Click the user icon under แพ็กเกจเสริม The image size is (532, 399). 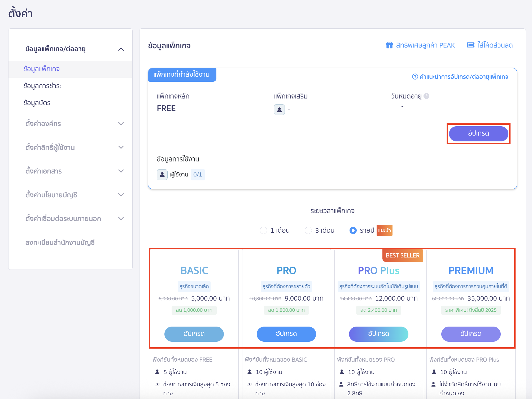[279, 110]
